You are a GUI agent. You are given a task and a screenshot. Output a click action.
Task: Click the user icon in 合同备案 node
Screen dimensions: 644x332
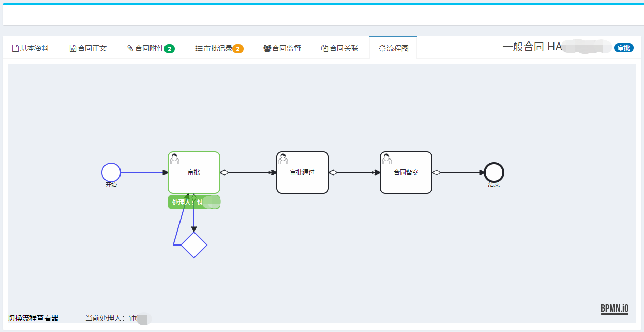pyautogui.click(x=386, y=159)
